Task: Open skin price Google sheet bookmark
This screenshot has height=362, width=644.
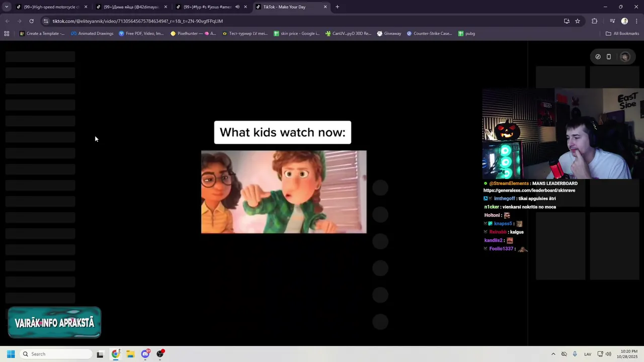Action: coord(296,34)
